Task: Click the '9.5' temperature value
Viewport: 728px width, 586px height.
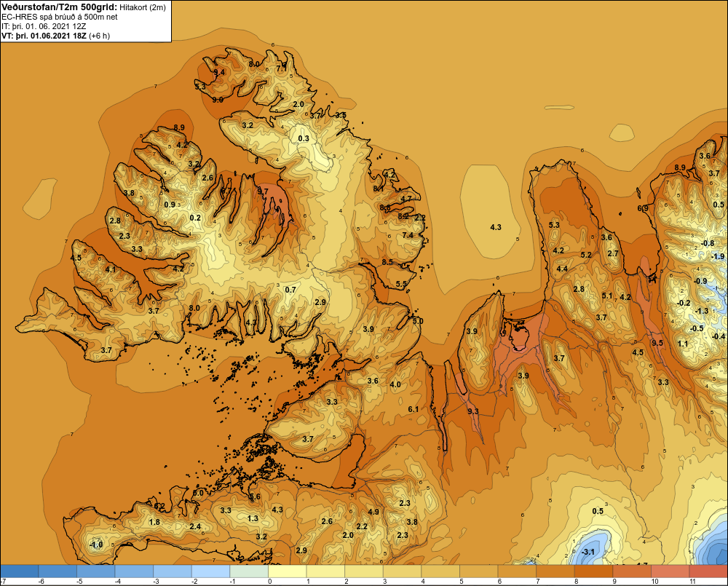Action: click(x=657, y=343)
